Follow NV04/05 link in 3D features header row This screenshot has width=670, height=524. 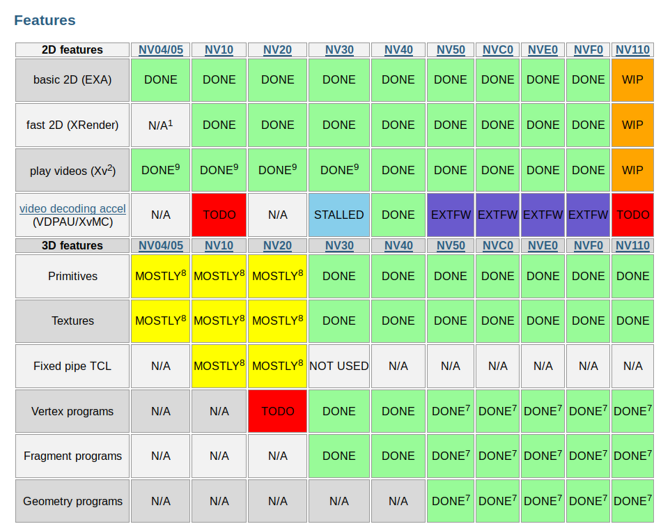[160, 245]
